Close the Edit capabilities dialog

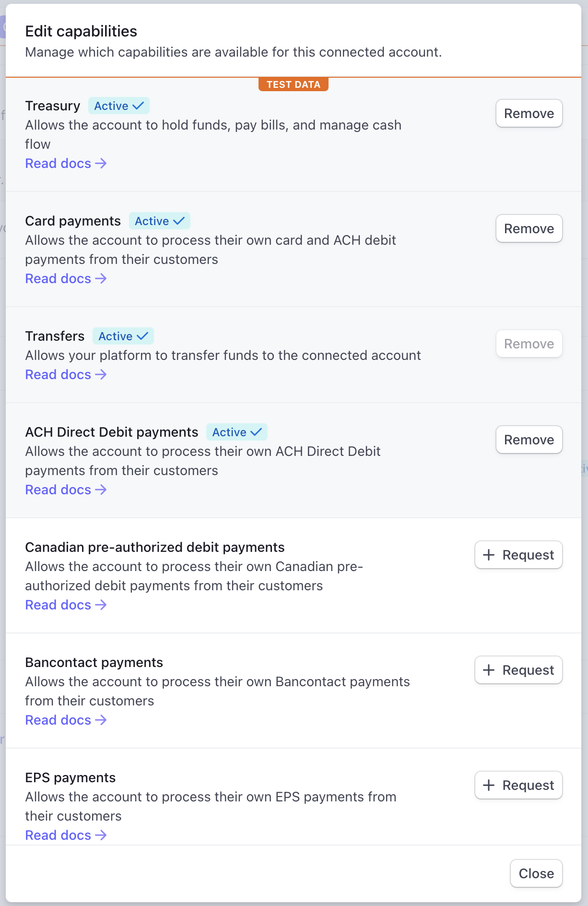536,873
